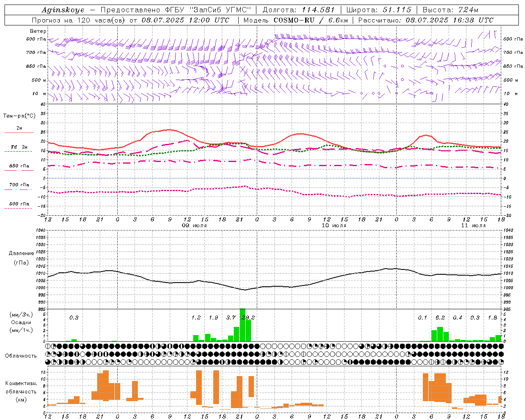525x420 pixels.
Task: Click the '(гПа)' pressure unit label
Action: 21,263
